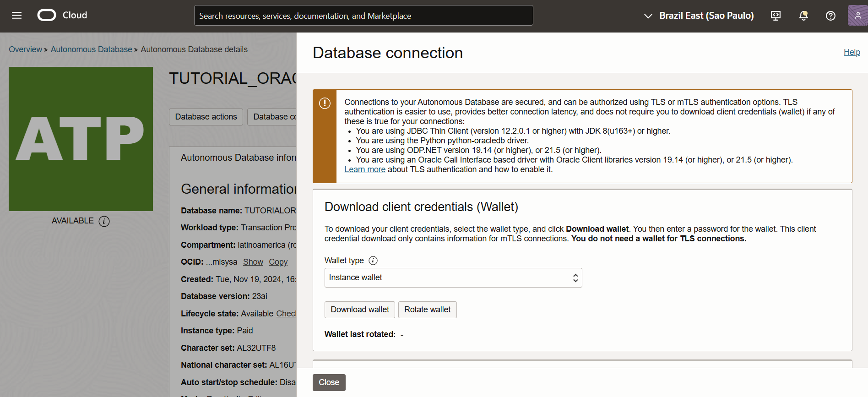The height and width of the screenshot is (397, 868).
Task: Click the Autonomous Database information tab
Action: coord(238,158)
